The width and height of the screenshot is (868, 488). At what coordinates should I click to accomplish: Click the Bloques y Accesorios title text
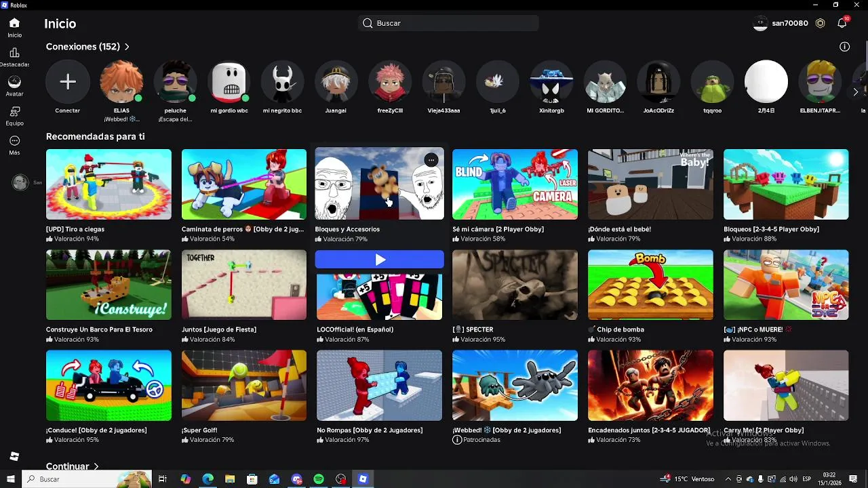tap(347, 229)
